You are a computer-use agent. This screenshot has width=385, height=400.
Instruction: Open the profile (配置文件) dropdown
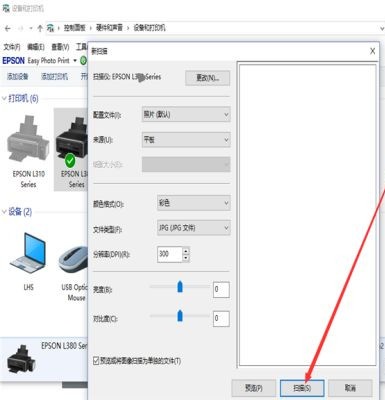click(x=186, y=115)
